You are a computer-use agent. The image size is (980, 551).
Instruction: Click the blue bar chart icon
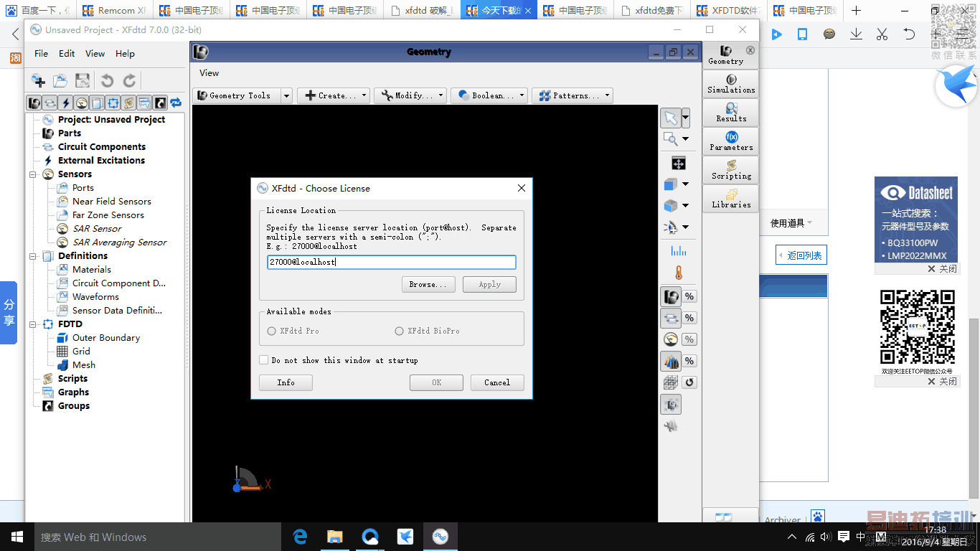coord(679,250)
